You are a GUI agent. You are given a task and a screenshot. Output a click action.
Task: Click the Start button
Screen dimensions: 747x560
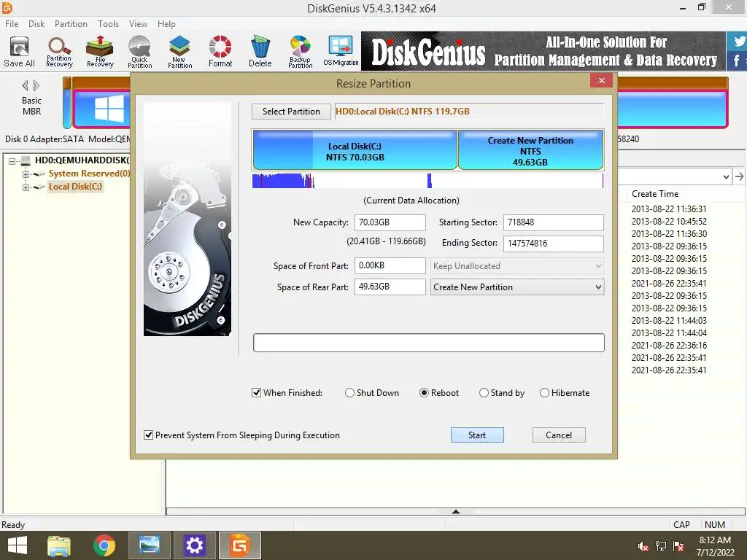coord(477,435)
